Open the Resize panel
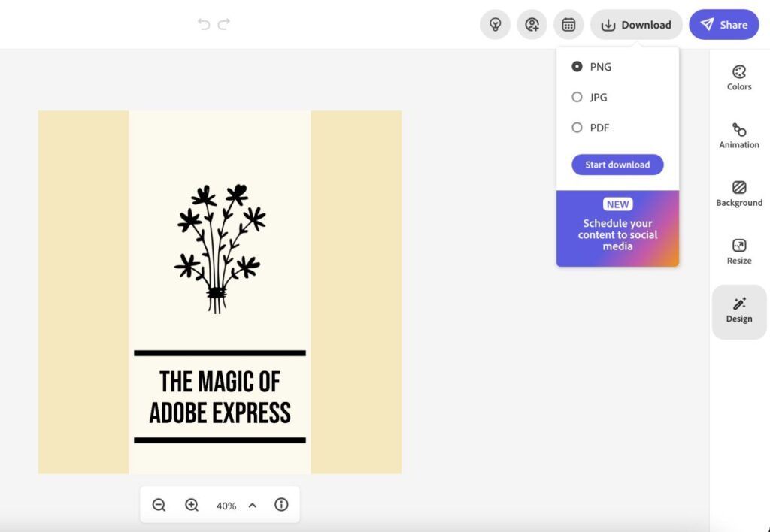 pyautogui.click(x=738, y=250)
